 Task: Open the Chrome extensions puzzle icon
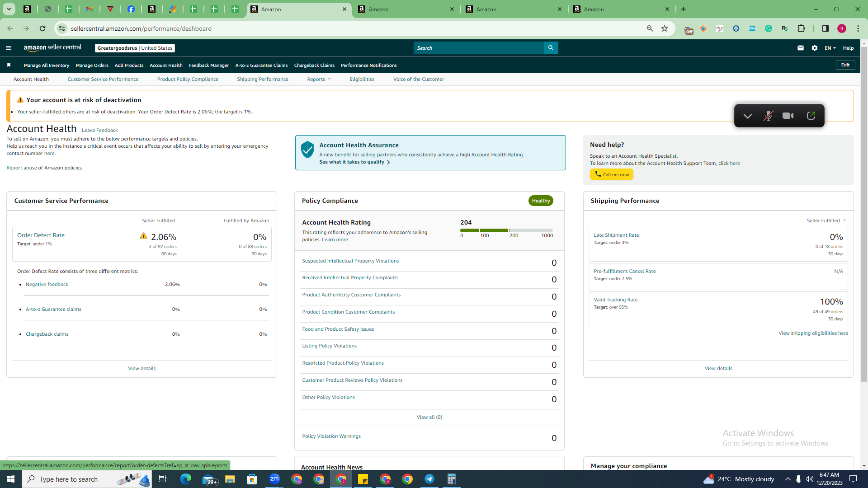tap(802, 28)
